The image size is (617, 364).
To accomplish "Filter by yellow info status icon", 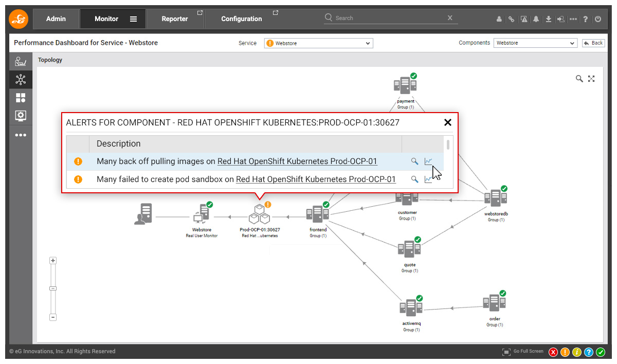I will pos(577,352).
